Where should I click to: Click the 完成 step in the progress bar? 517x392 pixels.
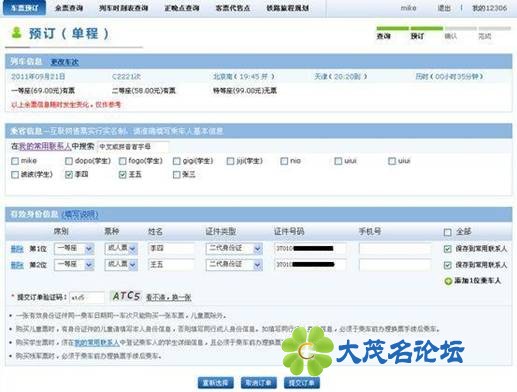pyautogui.click(x=485, y=36)
